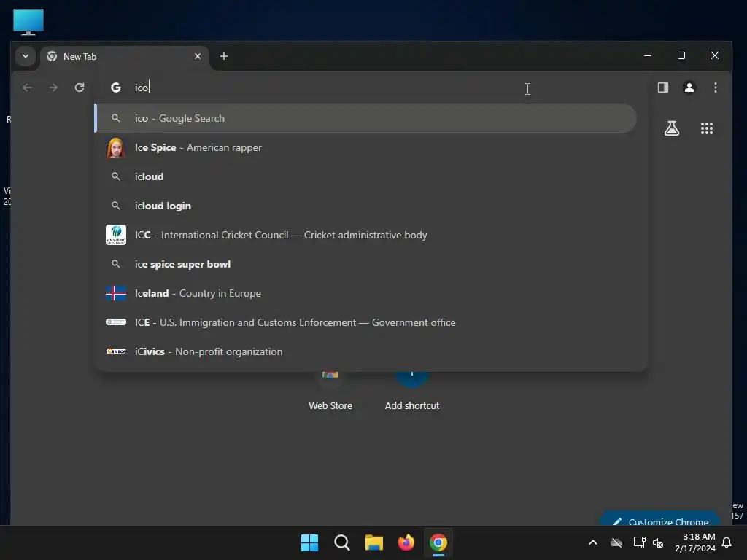Open the Google apps grid icon
The height and width of the screenshot is (560, 747).
[706, 128]
